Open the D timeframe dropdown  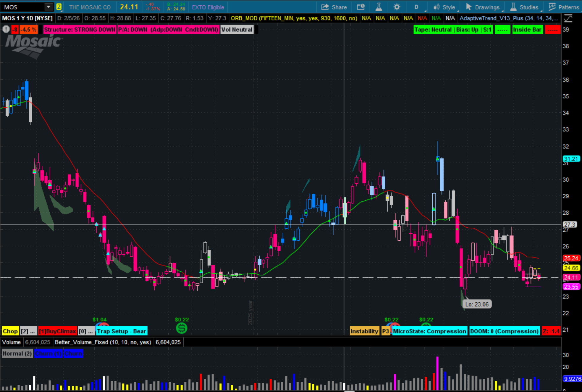[417, 7]
